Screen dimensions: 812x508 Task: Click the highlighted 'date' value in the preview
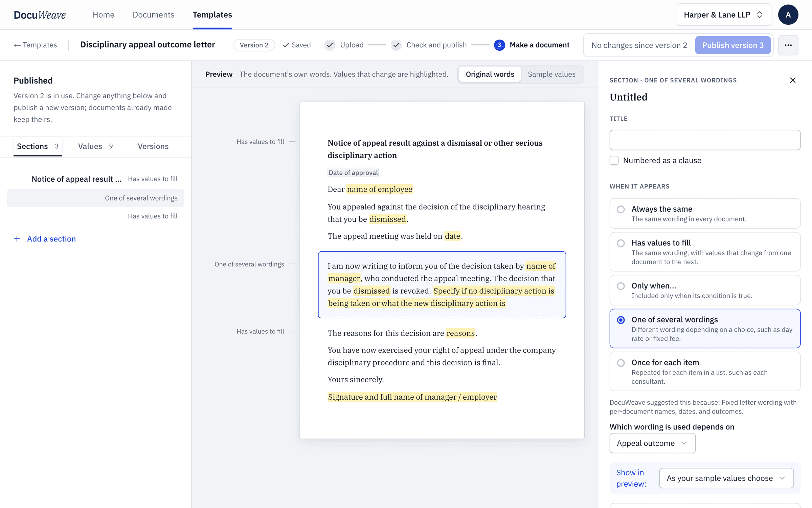pyautogui.click(x=452, y=236)
